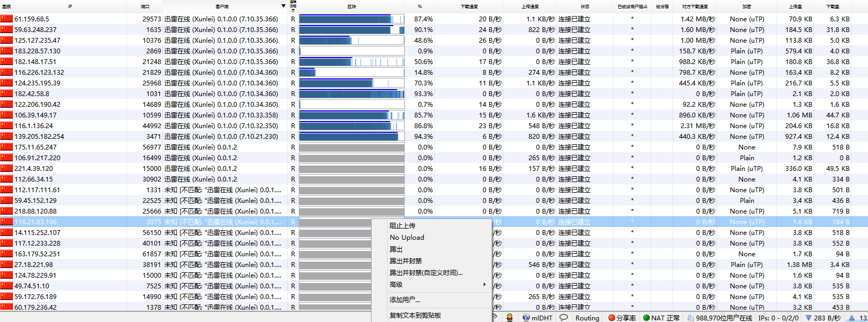Click the downloaded amount 49.5 KB
This screenshot has height=322, width=868.
838,168
